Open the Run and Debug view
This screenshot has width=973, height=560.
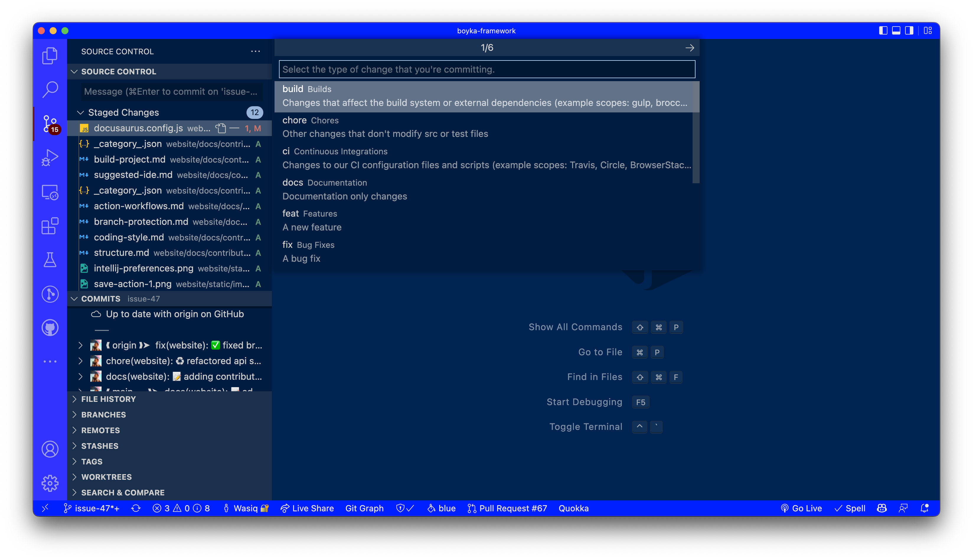50,157
